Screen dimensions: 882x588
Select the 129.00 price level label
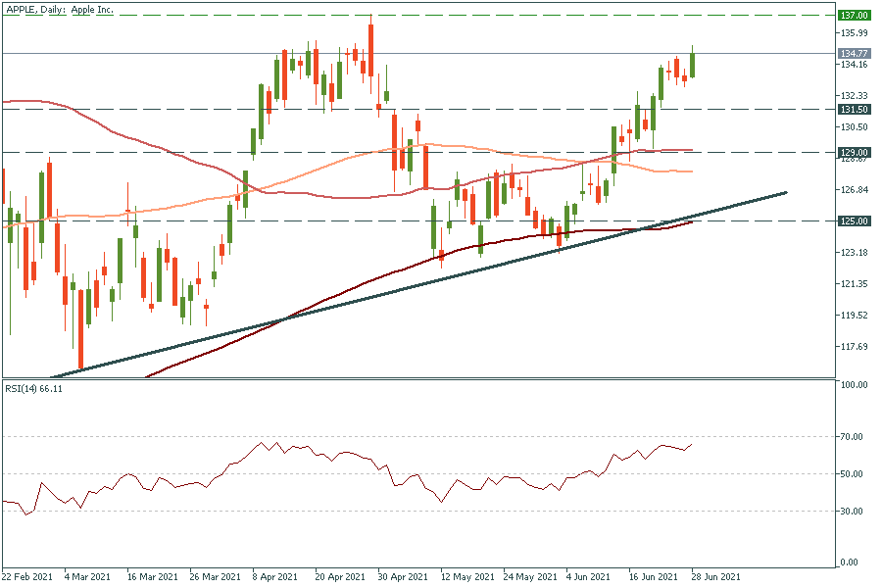[854, 153]
